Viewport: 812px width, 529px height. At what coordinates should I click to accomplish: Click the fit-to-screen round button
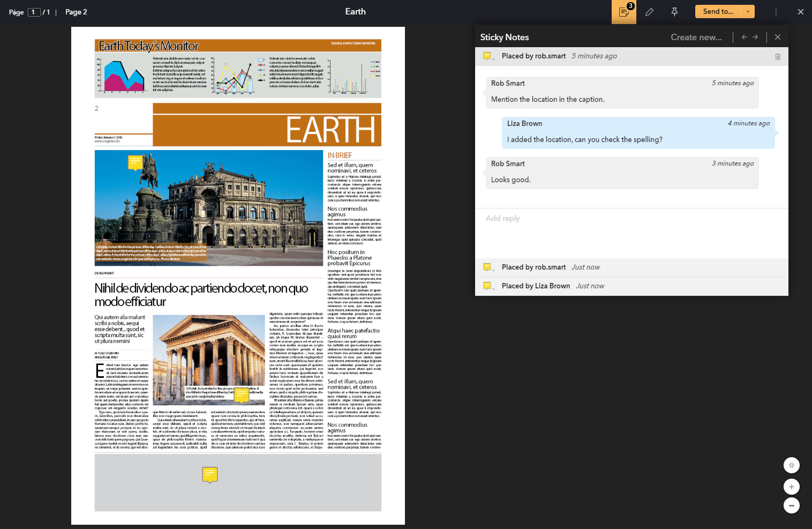792,465
